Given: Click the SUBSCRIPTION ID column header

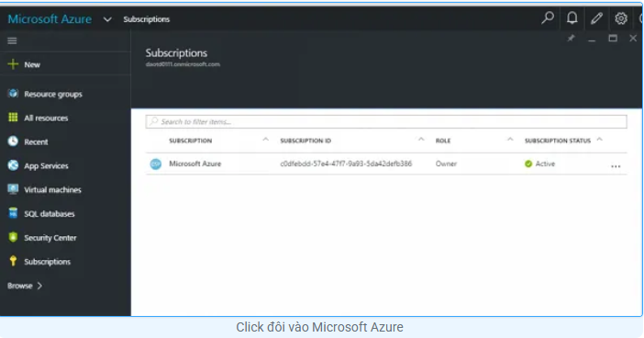Looking at the screenshot, I should coord(305,141).
